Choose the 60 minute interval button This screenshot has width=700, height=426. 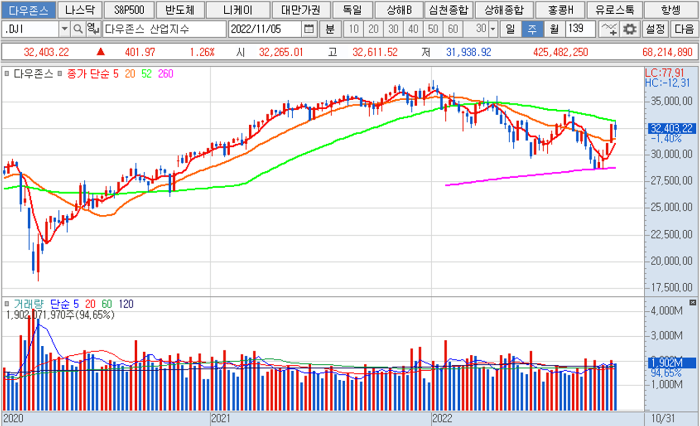click(x=453, y=29)
